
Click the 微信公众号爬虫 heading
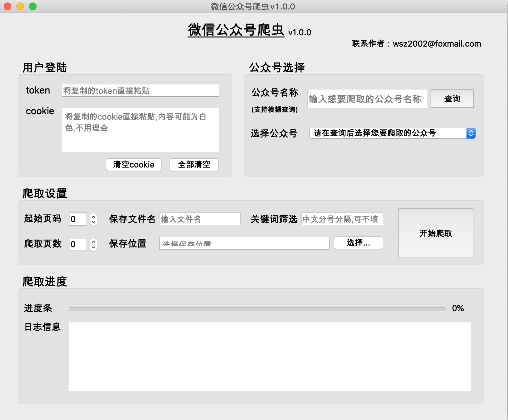pyautogui.click(x=236, y=30)
